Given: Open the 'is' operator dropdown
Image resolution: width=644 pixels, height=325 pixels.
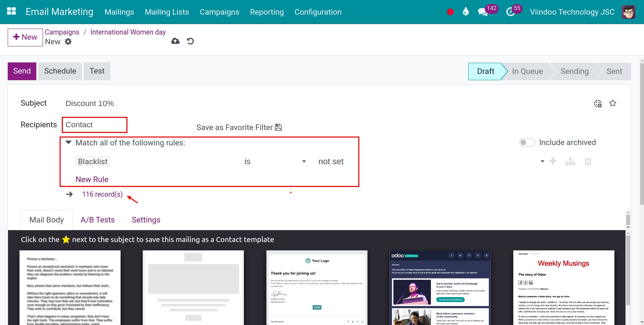Looking at the screenshot, I should pyautogui.click(x=275, y=161).
